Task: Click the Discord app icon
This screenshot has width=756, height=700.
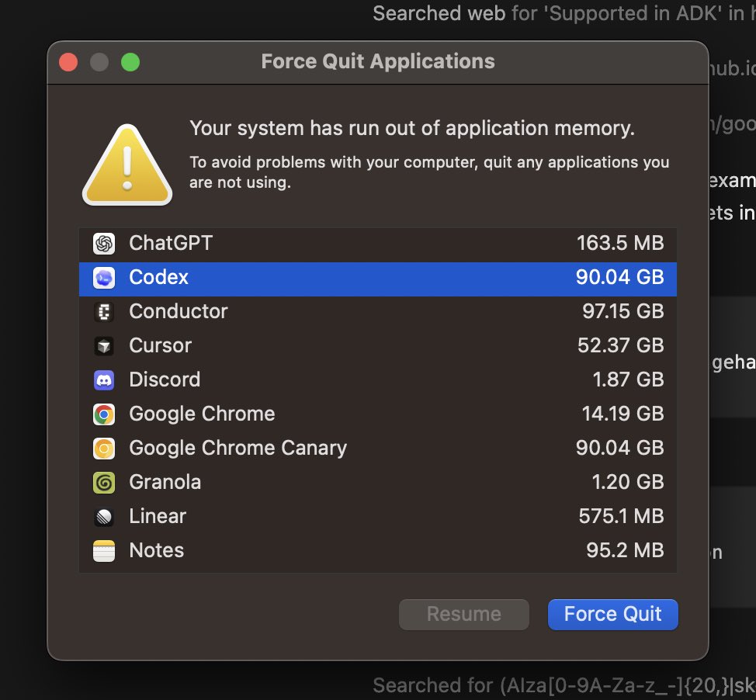Action: tap(104, 380)
